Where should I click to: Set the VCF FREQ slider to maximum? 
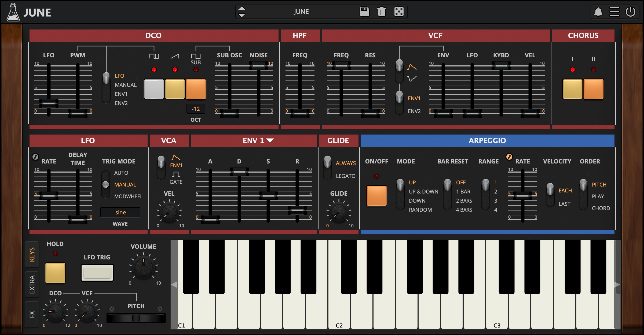341,65
